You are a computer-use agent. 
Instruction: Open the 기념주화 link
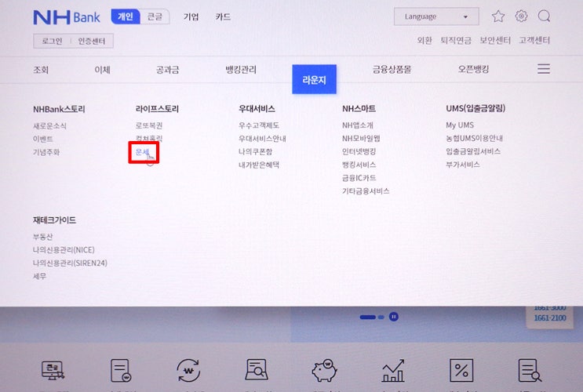[x=46, y=152]
